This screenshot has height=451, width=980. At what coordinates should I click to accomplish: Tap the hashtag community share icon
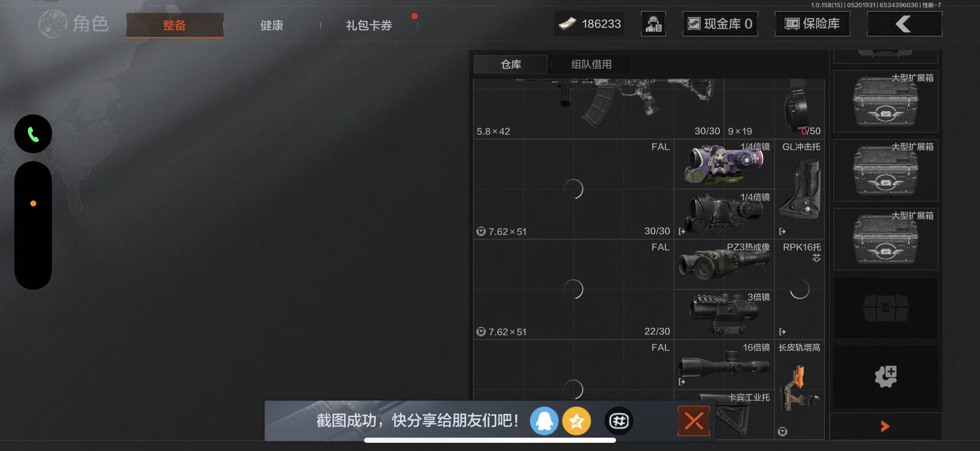(618, 421)
